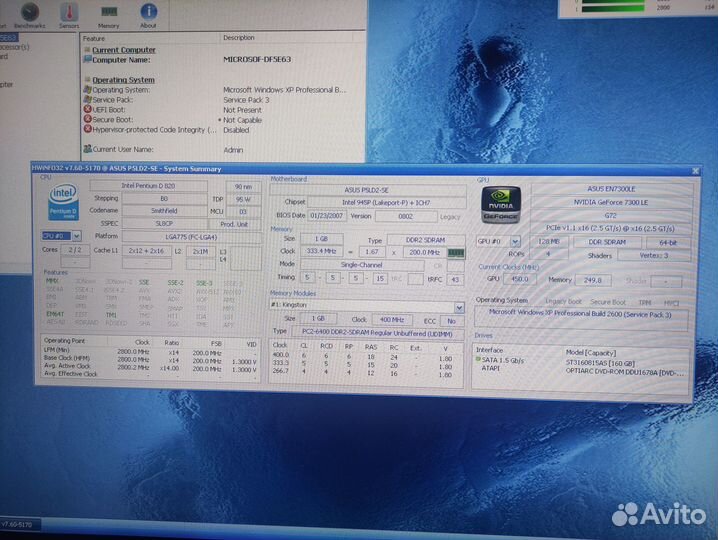The height and width of the screenshot is (540, 718).
Task: Click the green memory module icon
Action: pos(455,254)
